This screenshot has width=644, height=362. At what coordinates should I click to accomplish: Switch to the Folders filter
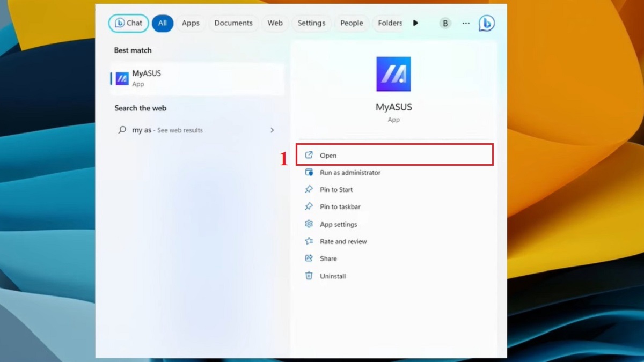click(x=390, y=23)
